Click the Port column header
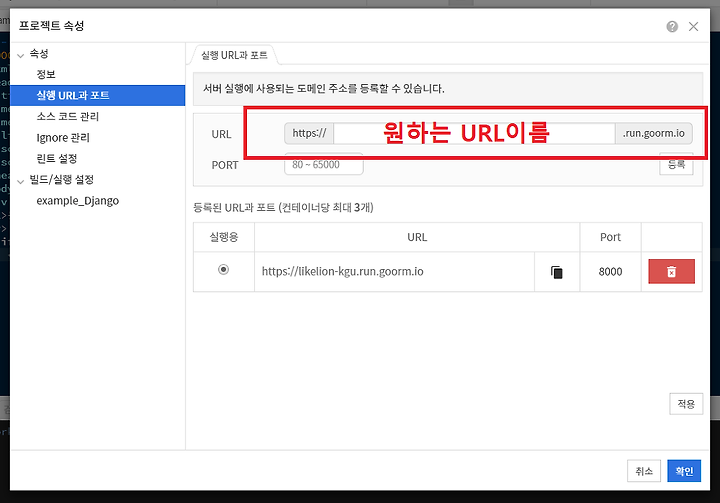 (610, 237)
